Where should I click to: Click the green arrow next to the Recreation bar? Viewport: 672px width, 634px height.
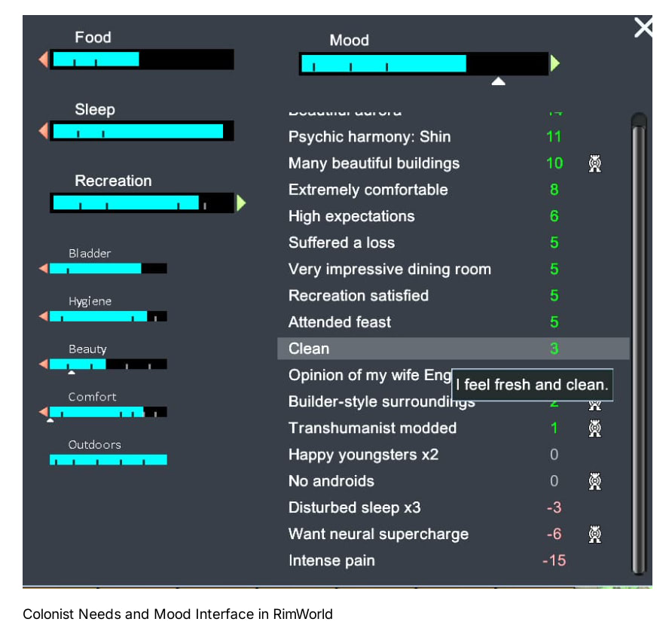241,203
